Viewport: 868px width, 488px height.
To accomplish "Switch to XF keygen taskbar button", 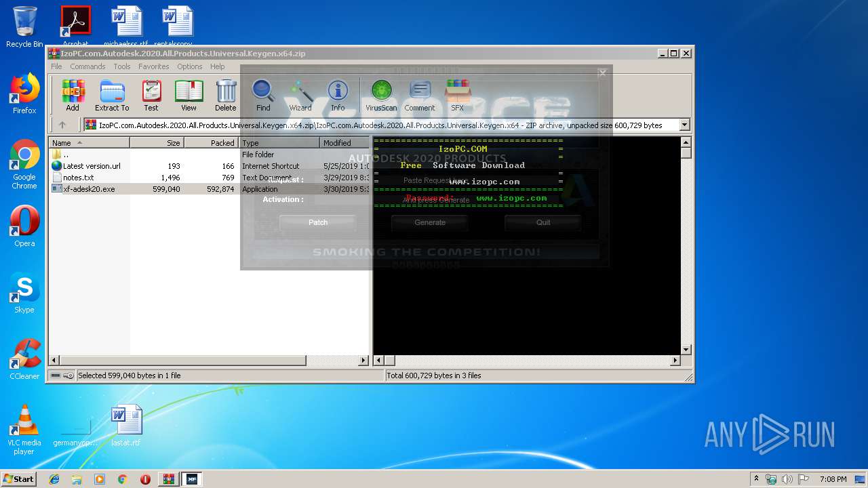I will click(192, 479).
